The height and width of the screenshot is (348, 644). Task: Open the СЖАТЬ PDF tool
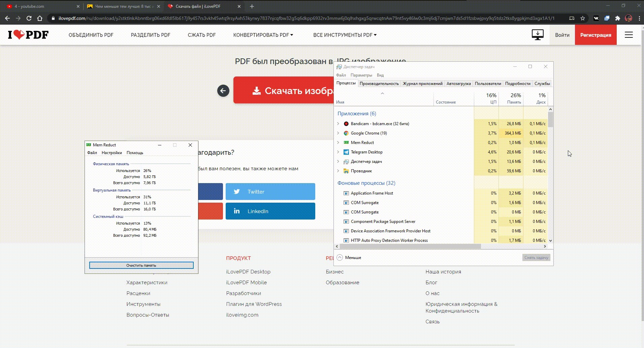point(202,35)
